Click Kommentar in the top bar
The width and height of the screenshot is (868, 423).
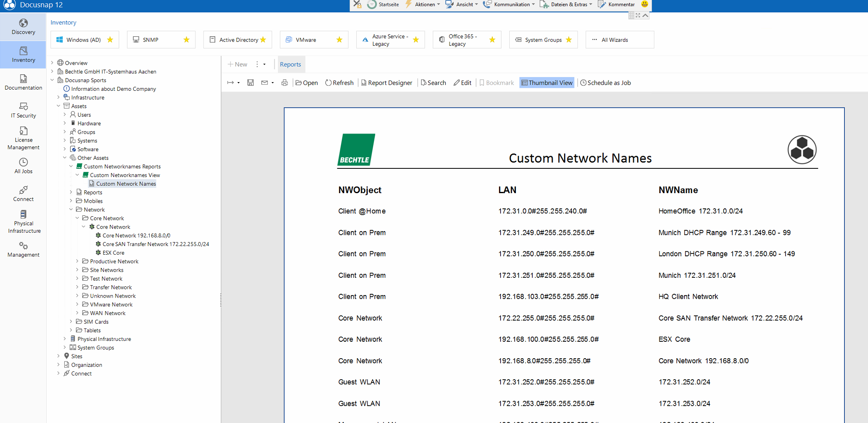616,5
